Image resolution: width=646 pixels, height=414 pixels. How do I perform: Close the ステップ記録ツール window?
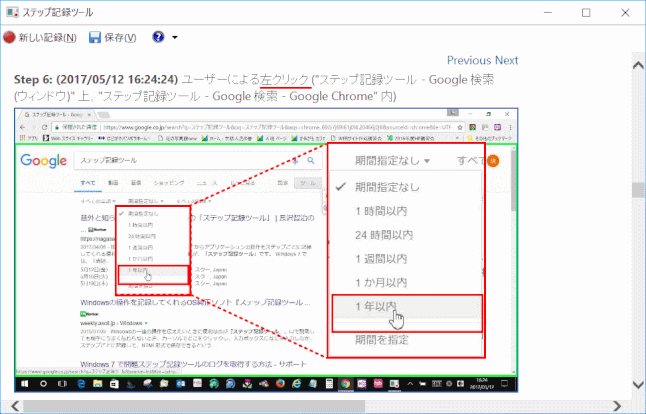[625, 13]
